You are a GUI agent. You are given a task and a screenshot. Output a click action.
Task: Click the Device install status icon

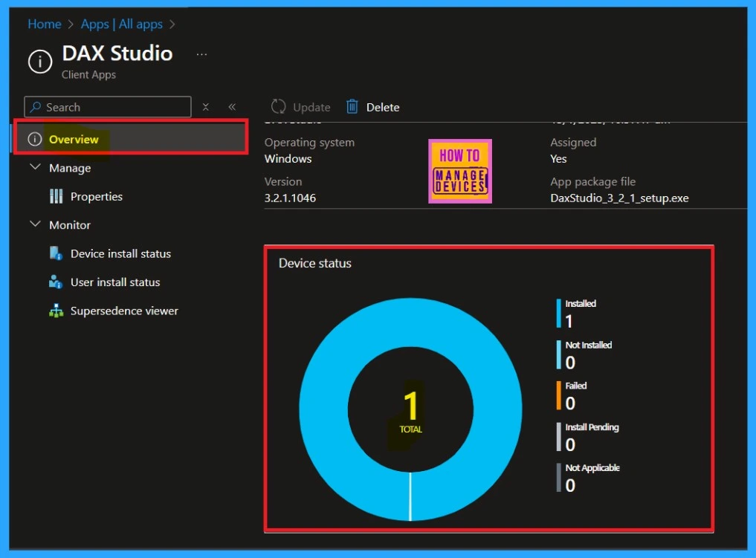click(x=56, y=253)
